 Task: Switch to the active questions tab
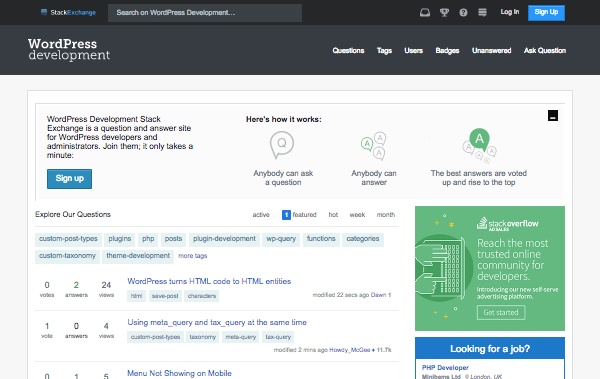point(261,215)
